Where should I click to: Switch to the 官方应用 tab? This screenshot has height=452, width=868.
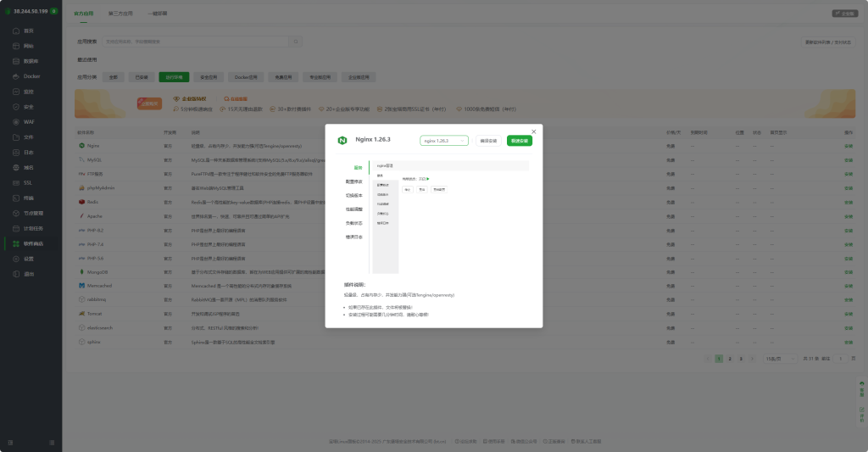pyautogui.click(x=84, y=14)
